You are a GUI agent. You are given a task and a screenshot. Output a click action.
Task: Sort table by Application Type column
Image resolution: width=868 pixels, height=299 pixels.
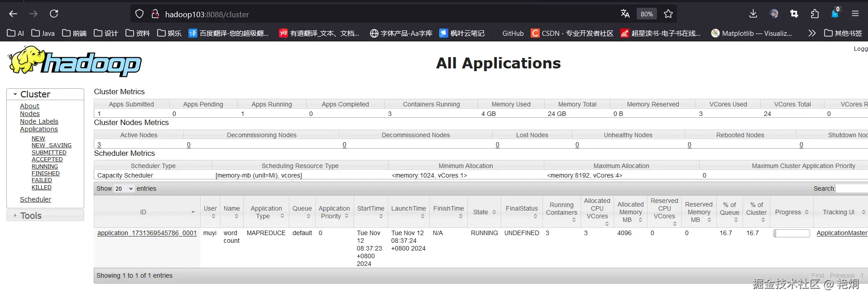(266, 212)
